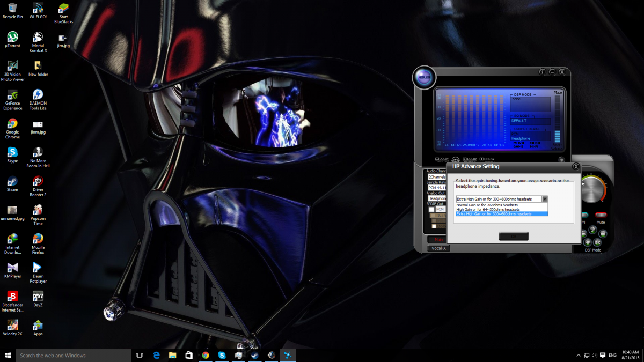Open the gain tuning dropdown arrow
644x362 pixels.
click(544, 199)
